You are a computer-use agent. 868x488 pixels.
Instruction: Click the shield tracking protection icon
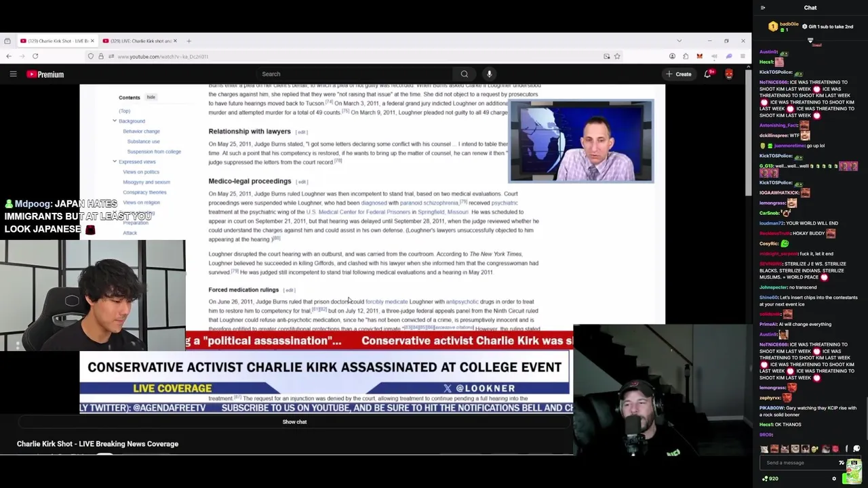coord(90,56)
